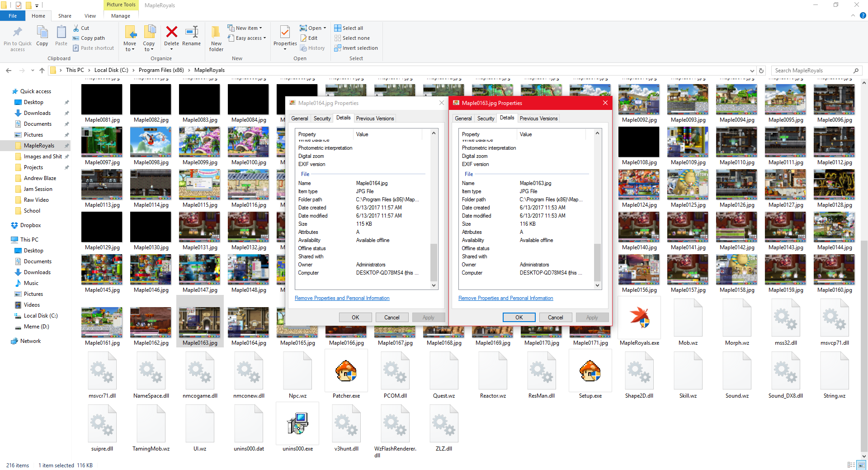Open the Manage Picture Tools tab

pos(121,16)
